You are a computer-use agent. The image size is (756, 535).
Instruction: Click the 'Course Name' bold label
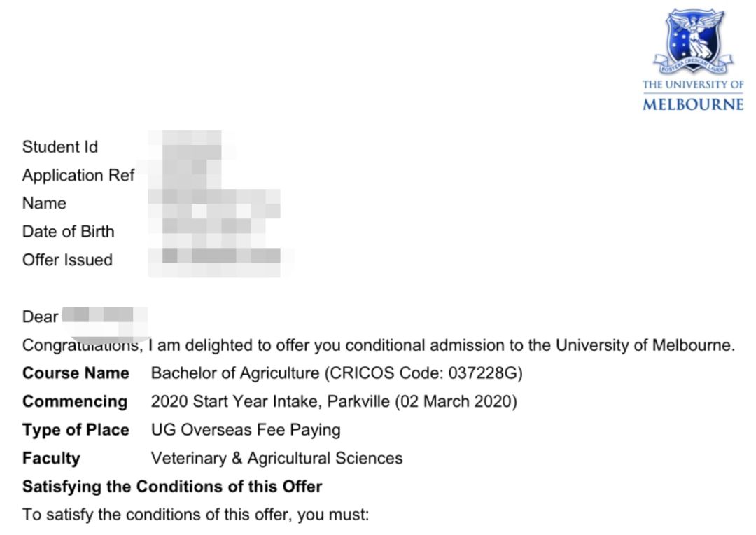click(x=76, y=373)
